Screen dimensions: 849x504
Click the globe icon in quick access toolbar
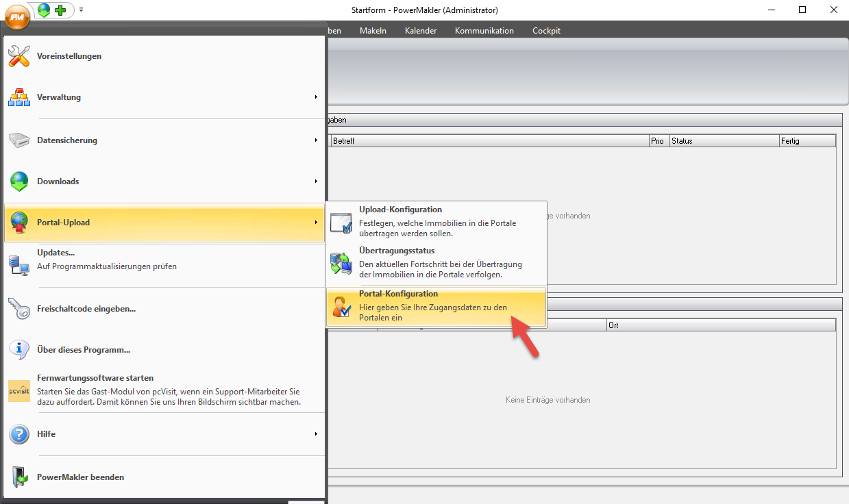click(x=45, y=10)
